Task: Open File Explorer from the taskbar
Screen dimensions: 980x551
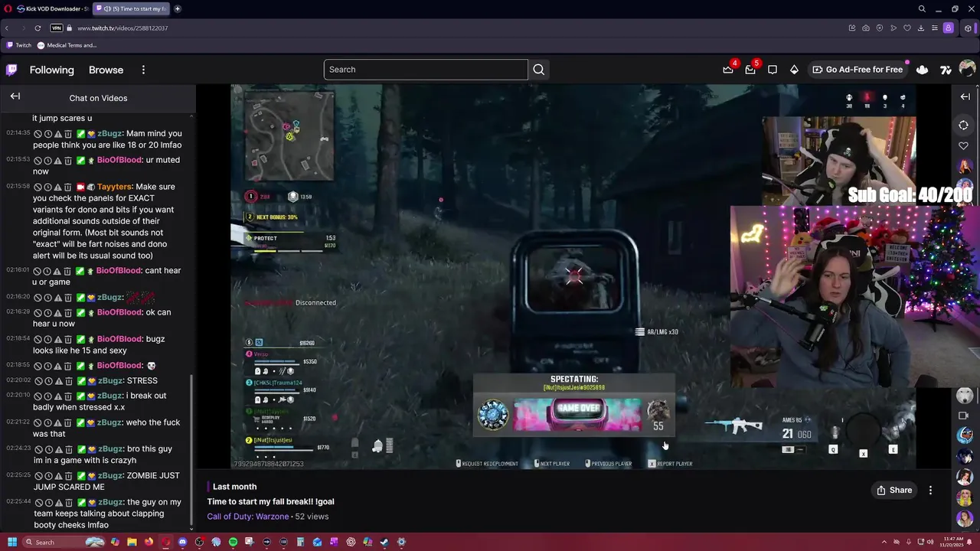Action: 132,542
